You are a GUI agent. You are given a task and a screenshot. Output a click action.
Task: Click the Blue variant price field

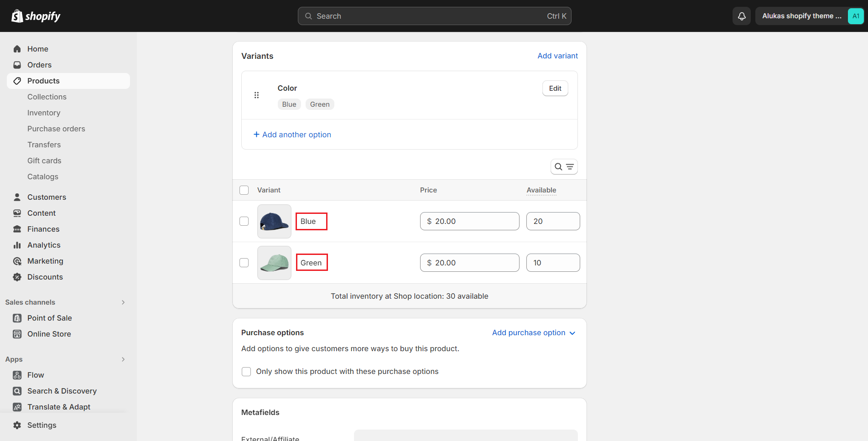coord(470,221)
